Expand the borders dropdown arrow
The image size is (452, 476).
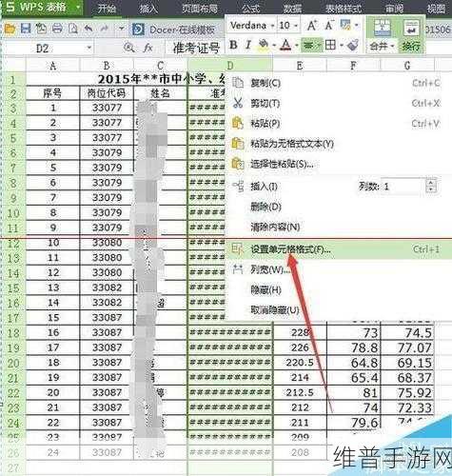342,46
